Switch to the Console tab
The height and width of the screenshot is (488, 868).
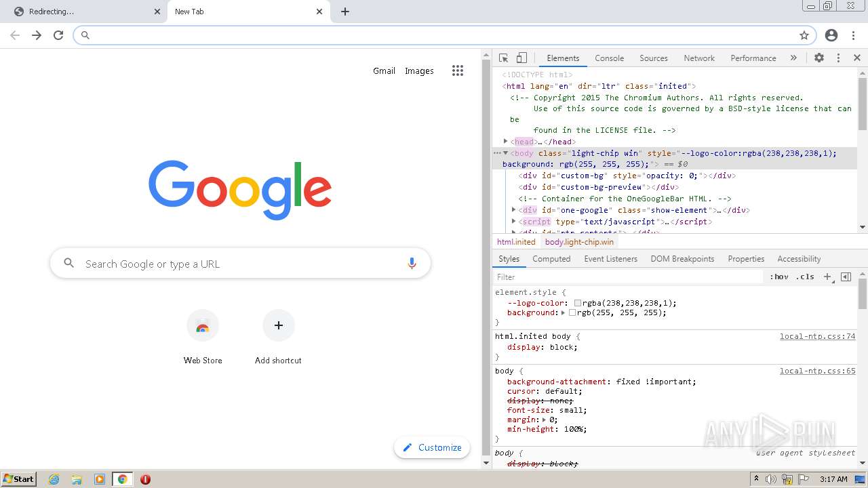click(x=609, y=58)
